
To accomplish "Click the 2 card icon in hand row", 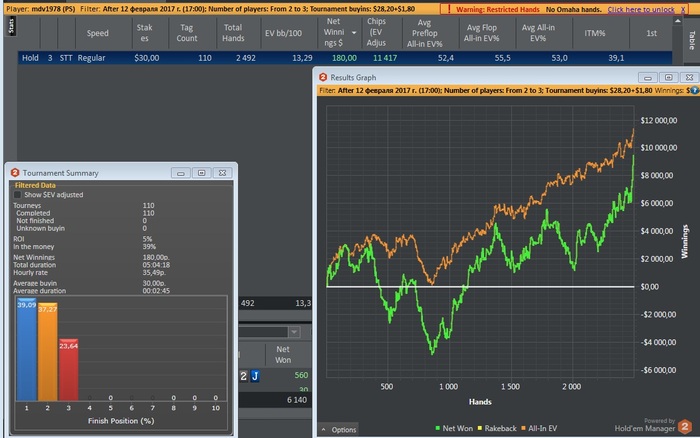I will click(243, 376).
